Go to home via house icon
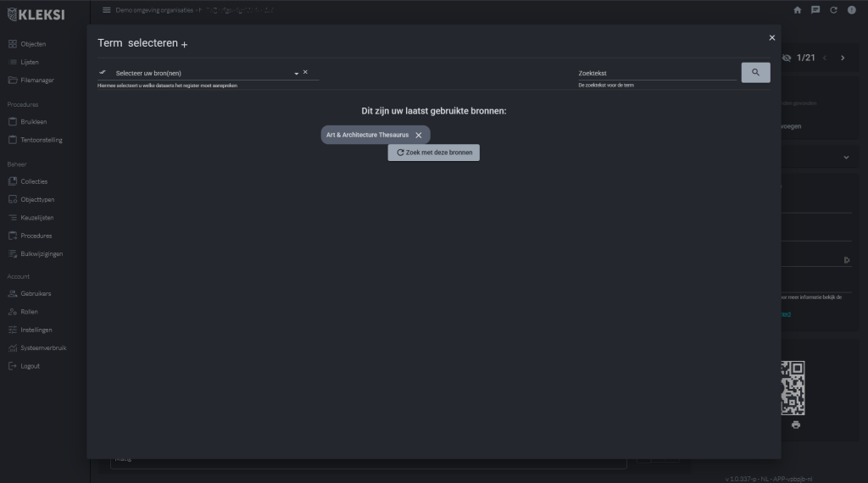Image resolution: width=868 pixels, height=483 pixels. [797, 10]
